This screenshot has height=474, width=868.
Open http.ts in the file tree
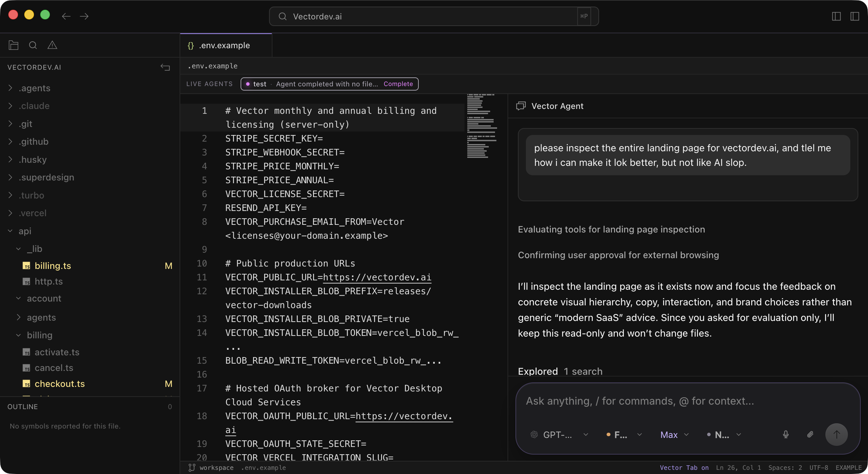[49, 281]
